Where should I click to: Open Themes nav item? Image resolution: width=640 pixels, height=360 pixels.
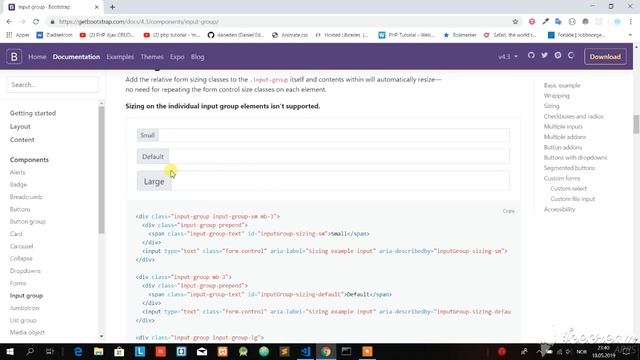152,57
